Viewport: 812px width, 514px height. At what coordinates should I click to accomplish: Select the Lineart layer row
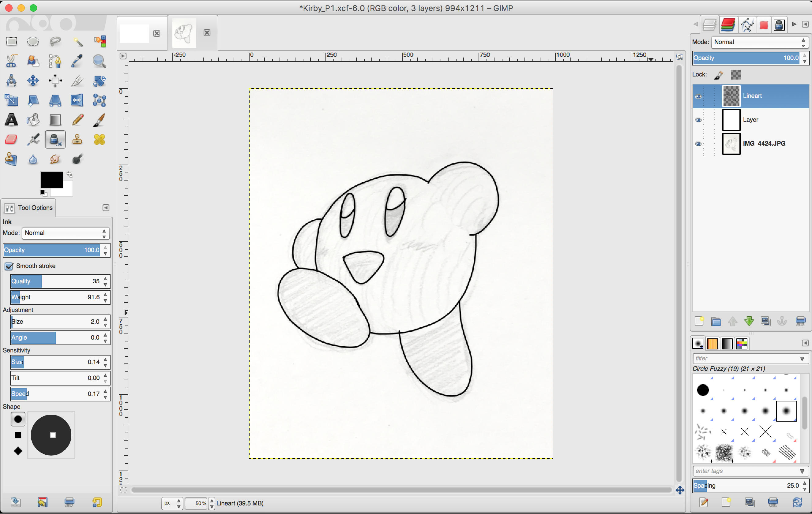click(751, 96)
